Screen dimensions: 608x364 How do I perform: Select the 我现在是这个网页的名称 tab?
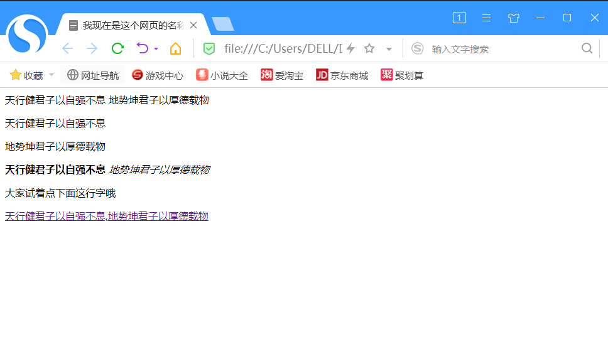point(132,25)
